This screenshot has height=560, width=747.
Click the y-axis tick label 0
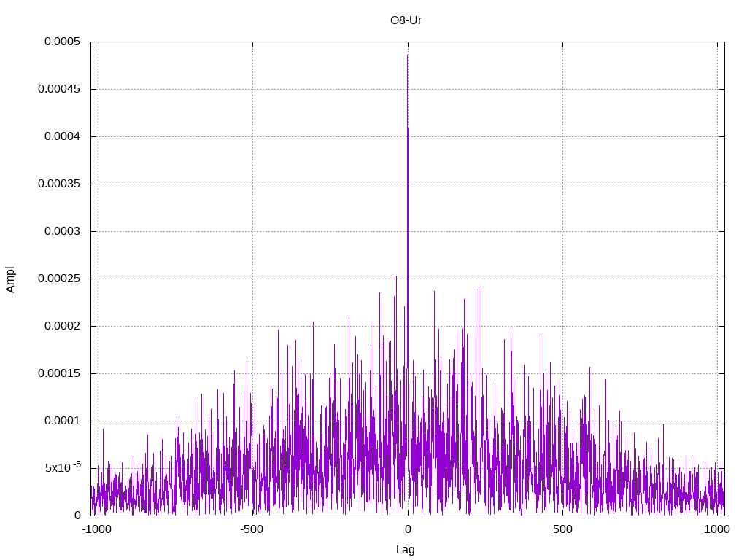point(77,516)
